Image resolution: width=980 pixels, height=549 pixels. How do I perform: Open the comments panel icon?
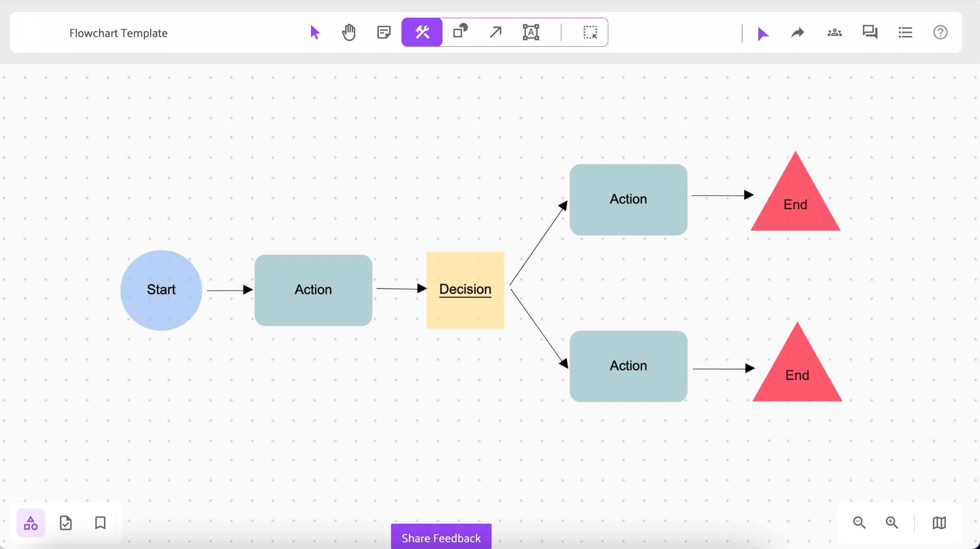(x=870, y=32)
